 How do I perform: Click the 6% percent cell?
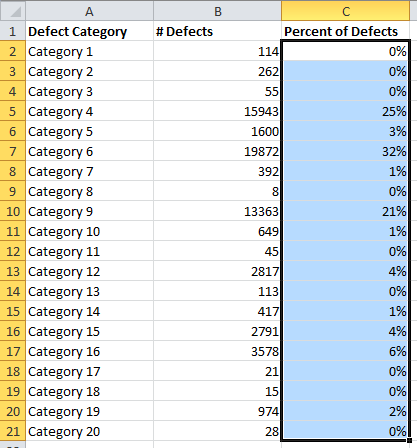coord(346,351)
